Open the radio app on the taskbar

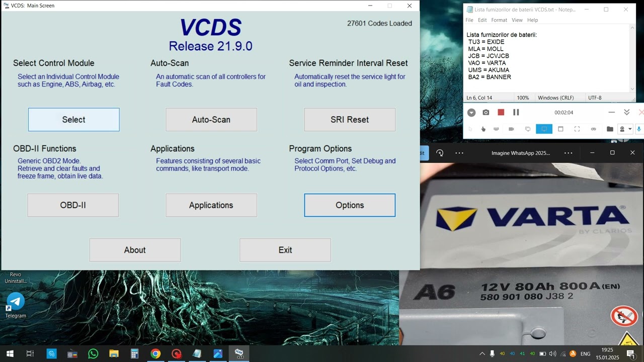pos(72,354)
